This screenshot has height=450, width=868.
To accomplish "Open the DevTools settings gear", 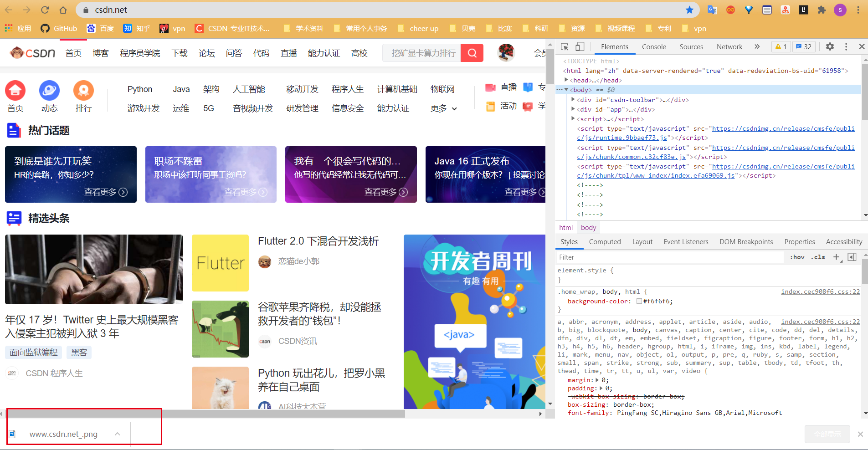I will (830, 46).
